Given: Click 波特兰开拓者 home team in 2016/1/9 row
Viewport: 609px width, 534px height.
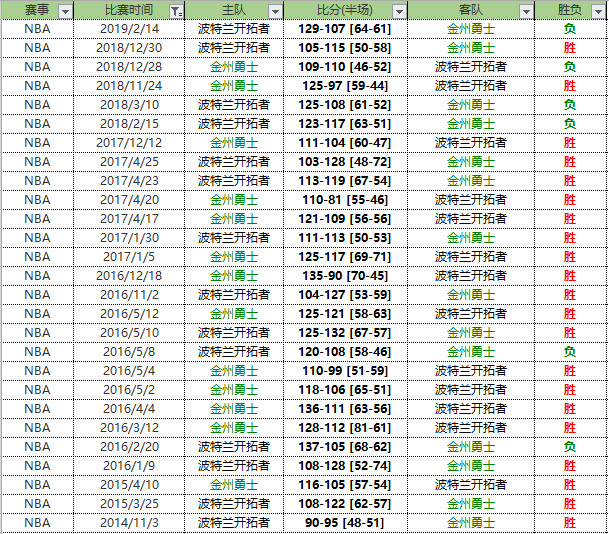Looking at the screenshot, I should 234,466.
